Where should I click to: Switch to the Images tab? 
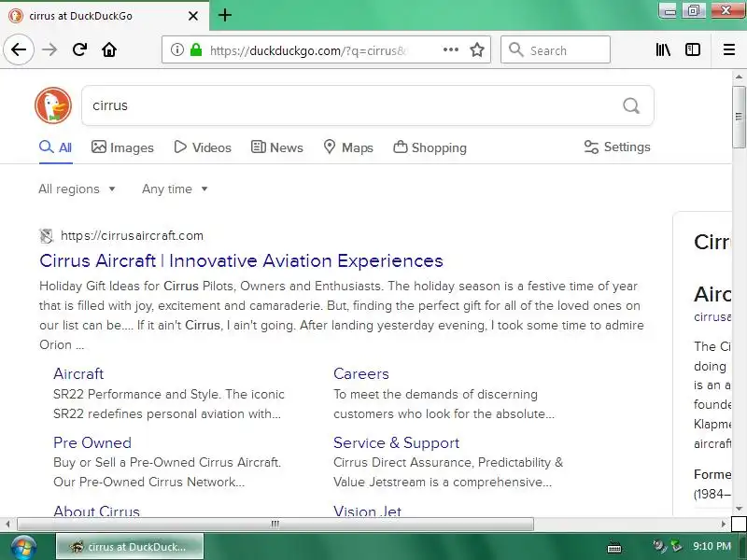coord(122,147)
